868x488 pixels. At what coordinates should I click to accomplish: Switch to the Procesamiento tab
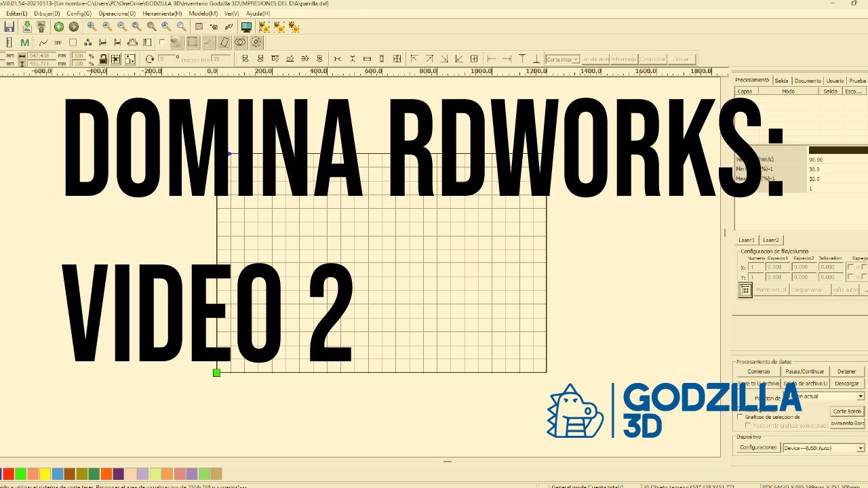[752, 80]
